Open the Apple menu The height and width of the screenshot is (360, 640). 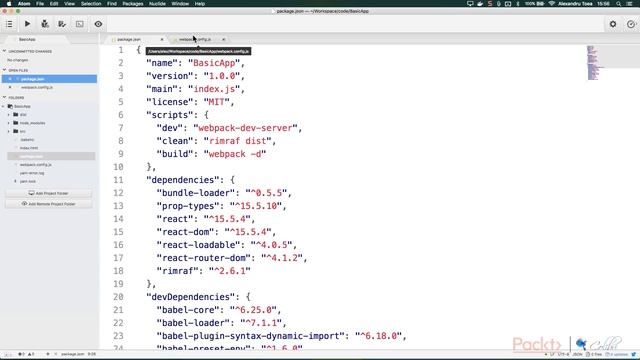tap(9, 4)
